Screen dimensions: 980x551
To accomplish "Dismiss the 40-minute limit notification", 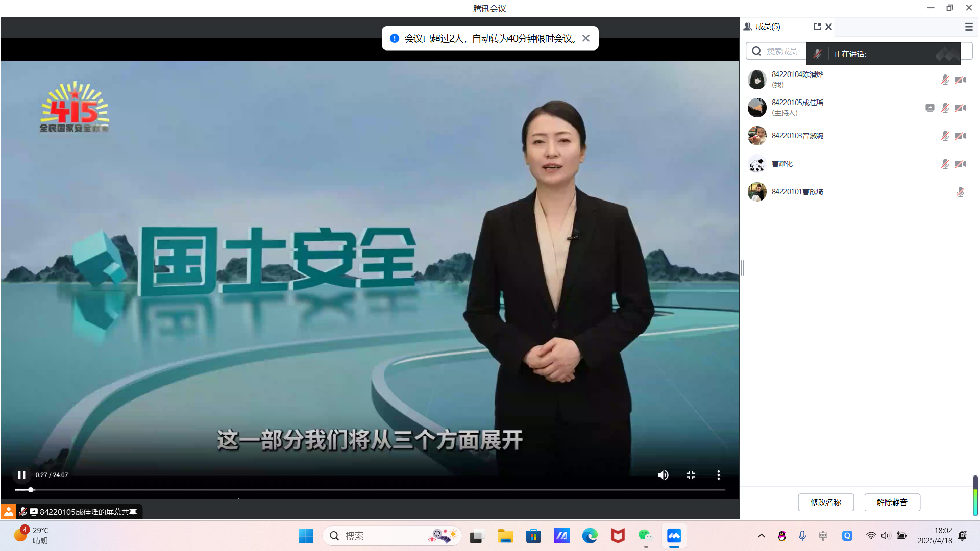I will pos(586,38).
